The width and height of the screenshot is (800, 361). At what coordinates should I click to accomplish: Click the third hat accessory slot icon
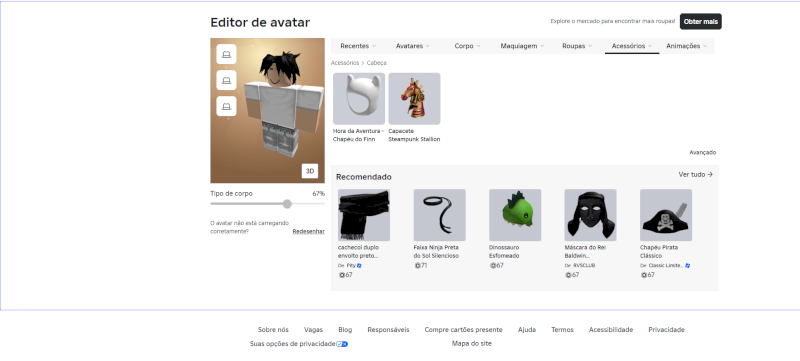[226, 106]
